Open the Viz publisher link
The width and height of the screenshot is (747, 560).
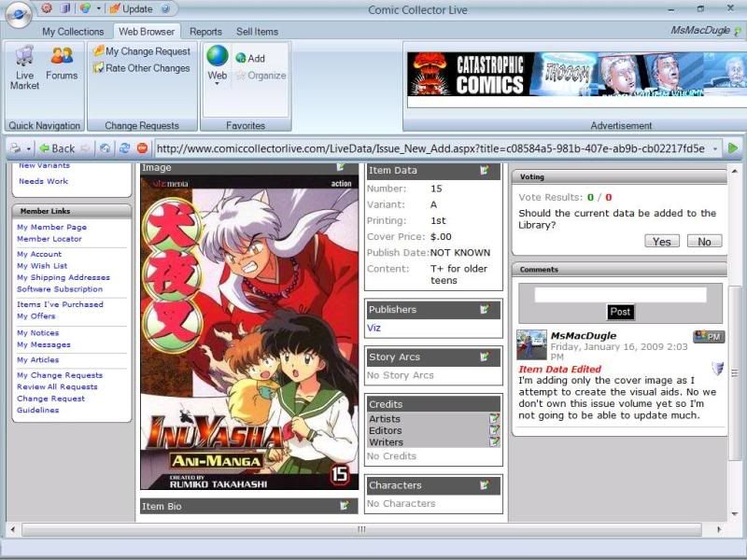click(374, 328)
